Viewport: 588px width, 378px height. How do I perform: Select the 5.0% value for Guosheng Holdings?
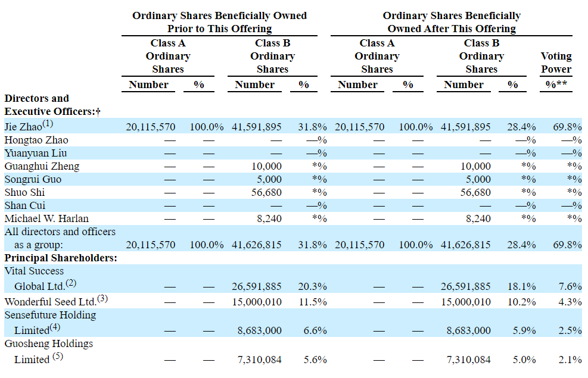pos(524,360)
